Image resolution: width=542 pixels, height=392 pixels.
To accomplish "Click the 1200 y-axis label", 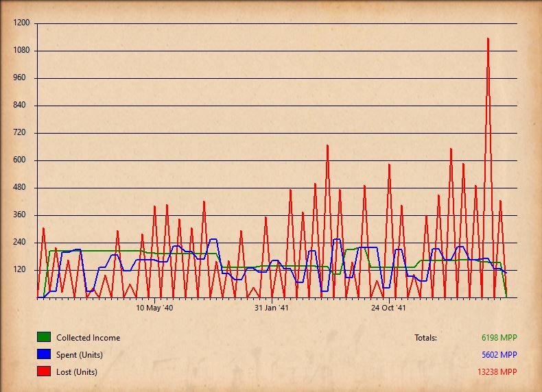I will pos(22,23).
